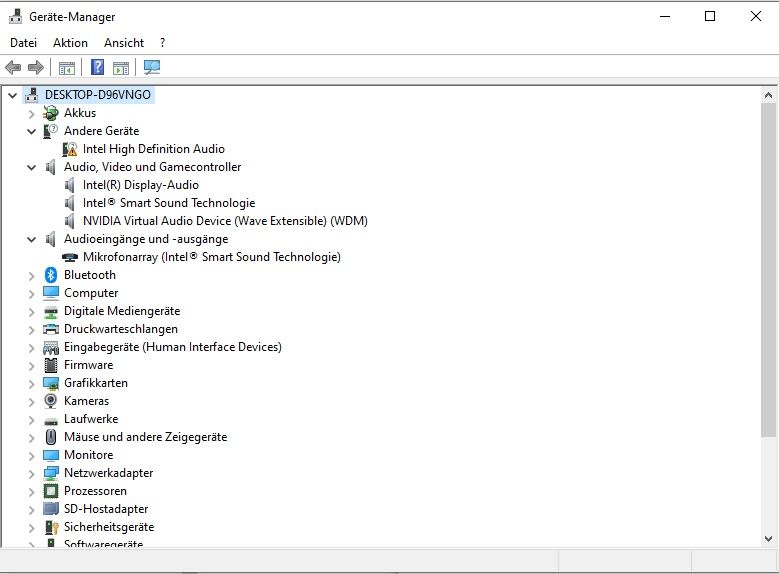Click the Bluetooth icon in the device tree
The width and height of the screenshot is (779, 574).
click(51, 275)
